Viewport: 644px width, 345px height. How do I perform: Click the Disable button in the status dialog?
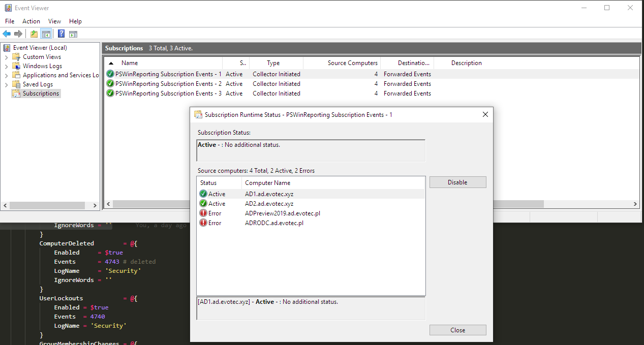click(457, 182)
